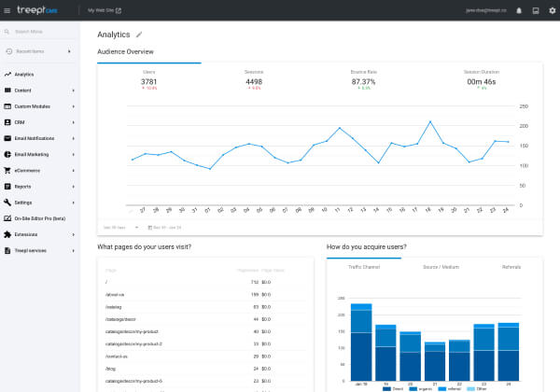Click the organic legend color swatch
560x392 pixels.
413,389
